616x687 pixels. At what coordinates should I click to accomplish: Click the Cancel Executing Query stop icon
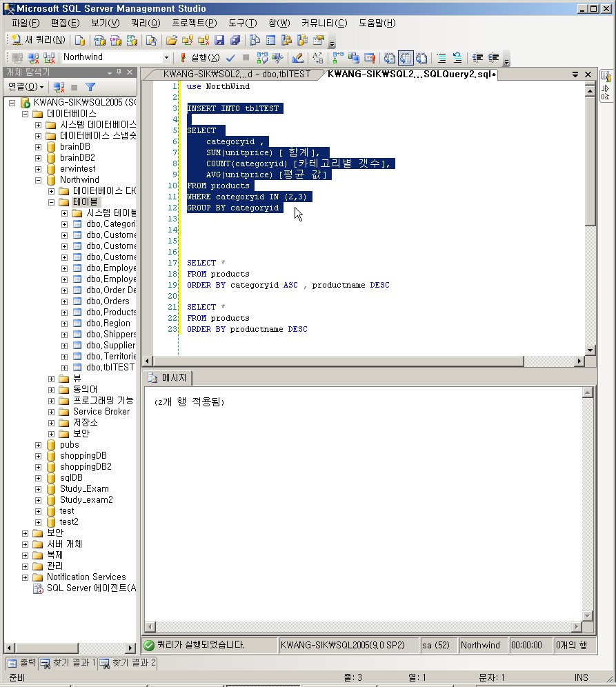pyautogui.click(x=246, y=57)
